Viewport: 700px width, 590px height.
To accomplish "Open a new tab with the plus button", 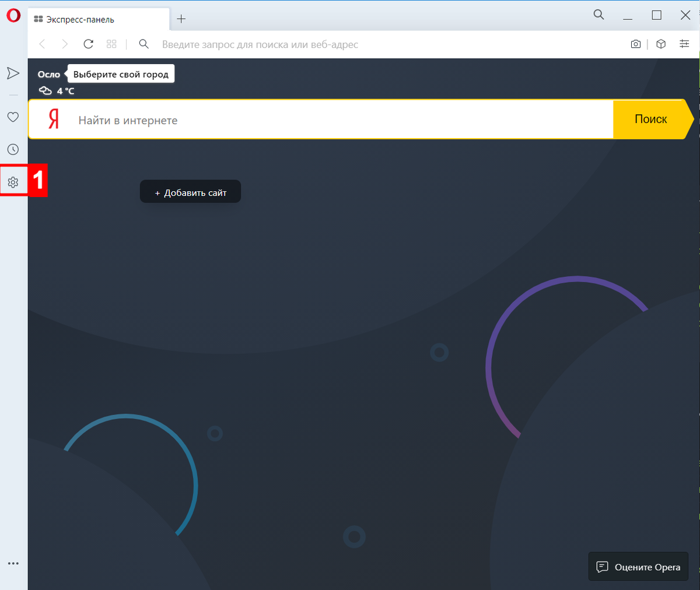I will [x=181, y=19].
